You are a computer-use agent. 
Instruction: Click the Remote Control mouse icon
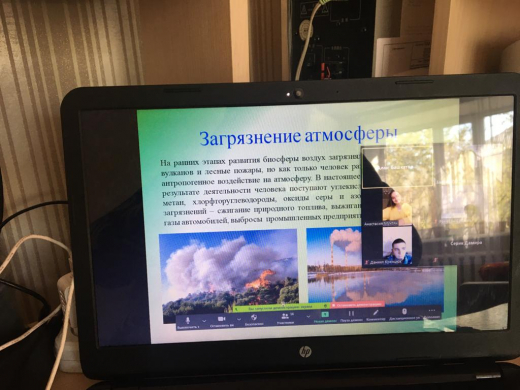[404, 312]
